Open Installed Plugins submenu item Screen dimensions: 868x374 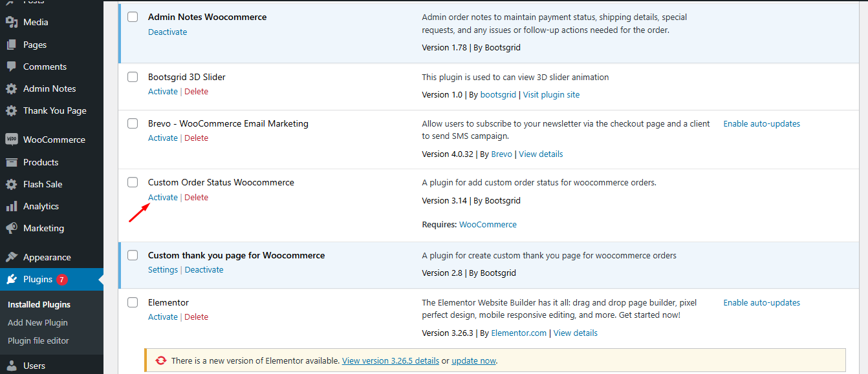coord(39,304)
